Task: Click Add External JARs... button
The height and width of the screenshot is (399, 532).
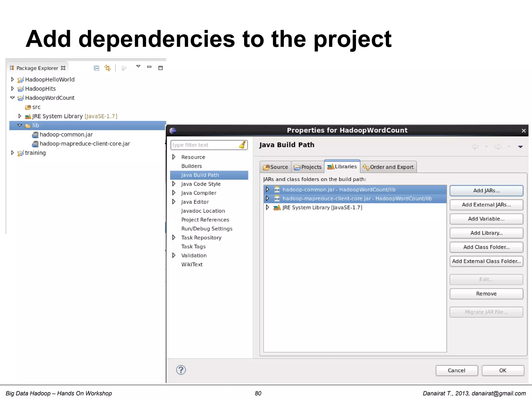Action: [486, 205]
